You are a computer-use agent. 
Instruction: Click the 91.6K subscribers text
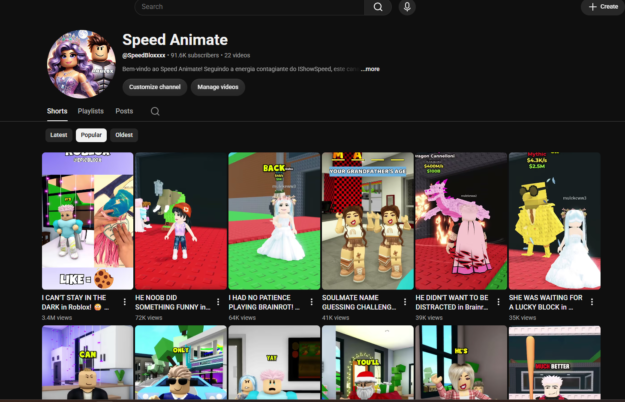[195, 55]
